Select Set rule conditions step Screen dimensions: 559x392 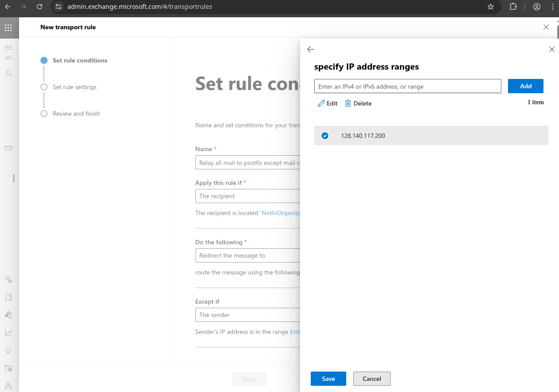point(80,60)
